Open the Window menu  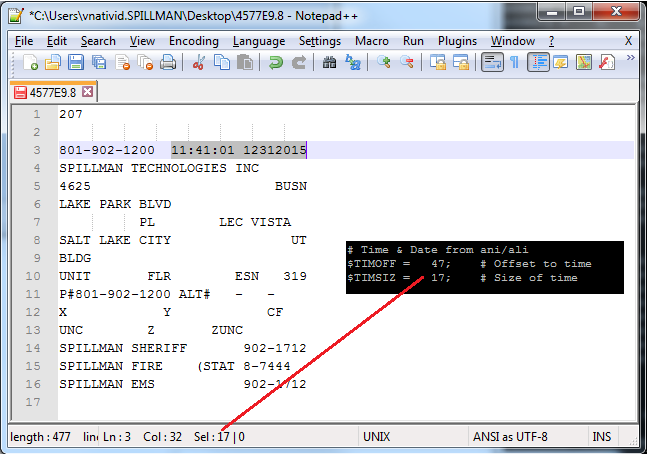[x=513, y=41]
